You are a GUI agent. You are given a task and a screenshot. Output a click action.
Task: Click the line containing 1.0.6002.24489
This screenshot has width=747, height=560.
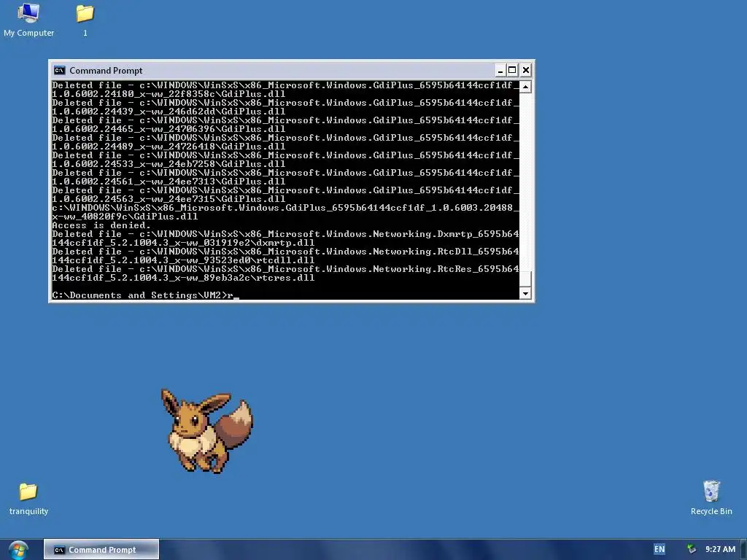click(169, 147)
